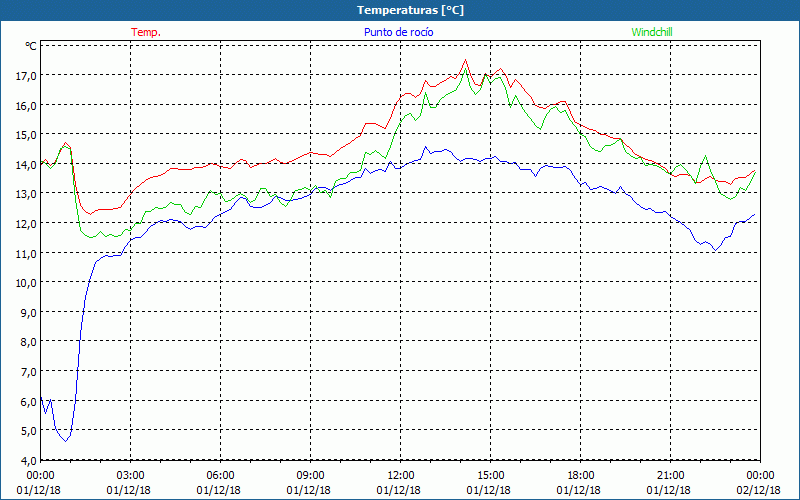
Task: Click the 'Temperaturas [°C]' chart title
Action: pos(410,10)
